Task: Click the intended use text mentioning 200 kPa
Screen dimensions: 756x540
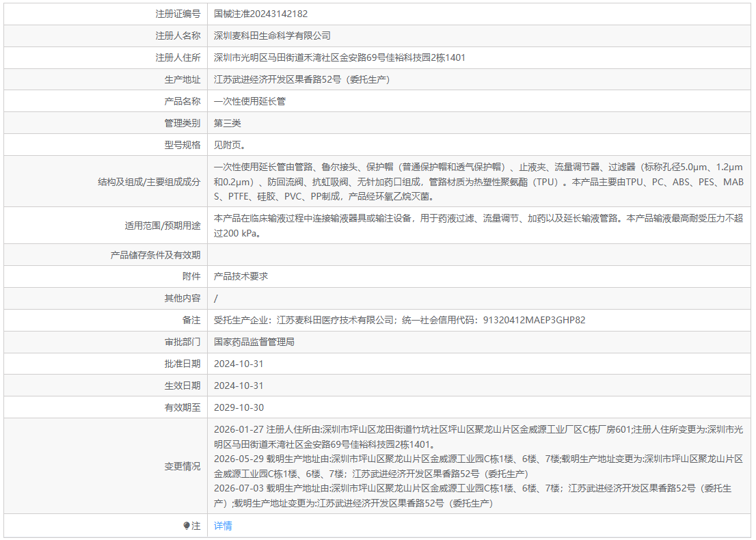Action: 478,226
